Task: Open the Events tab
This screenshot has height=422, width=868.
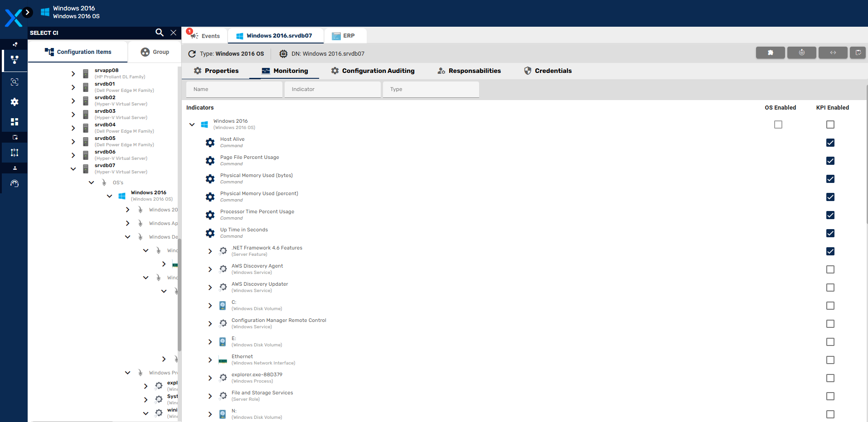Action: [x=206, y=36]
